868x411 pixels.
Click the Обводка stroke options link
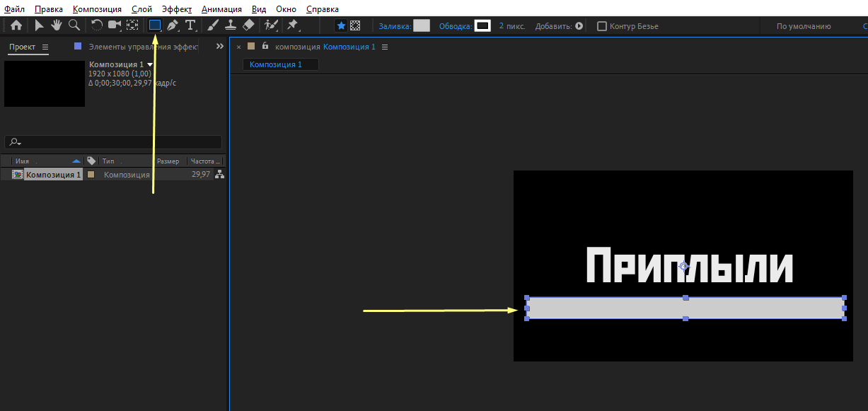[454, 26]
